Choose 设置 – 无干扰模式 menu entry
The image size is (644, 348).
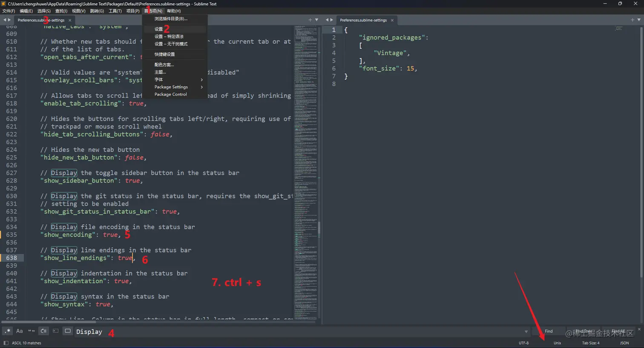(x=175, y=44)
